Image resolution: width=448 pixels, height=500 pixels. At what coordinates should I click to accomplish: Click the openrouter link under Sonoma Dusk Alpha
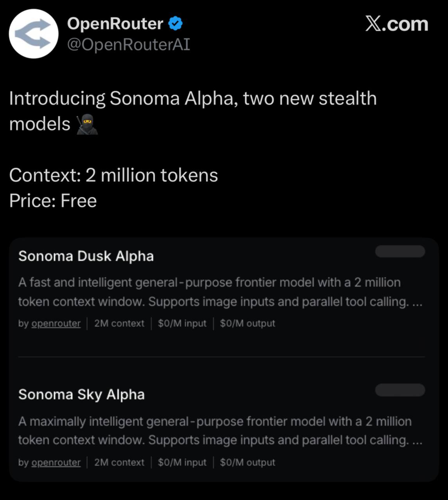56,323
